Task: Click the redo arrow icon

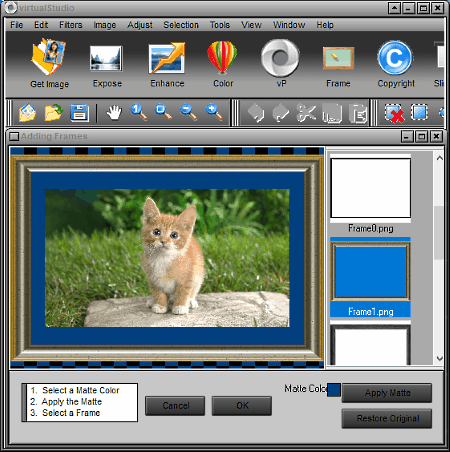Action: click(281, 113)
